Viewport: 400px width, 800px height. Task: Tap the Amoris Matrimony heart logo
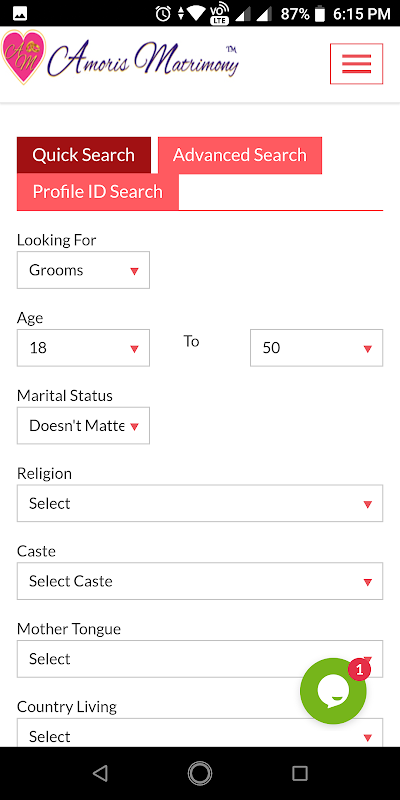(x=23, y=57)
